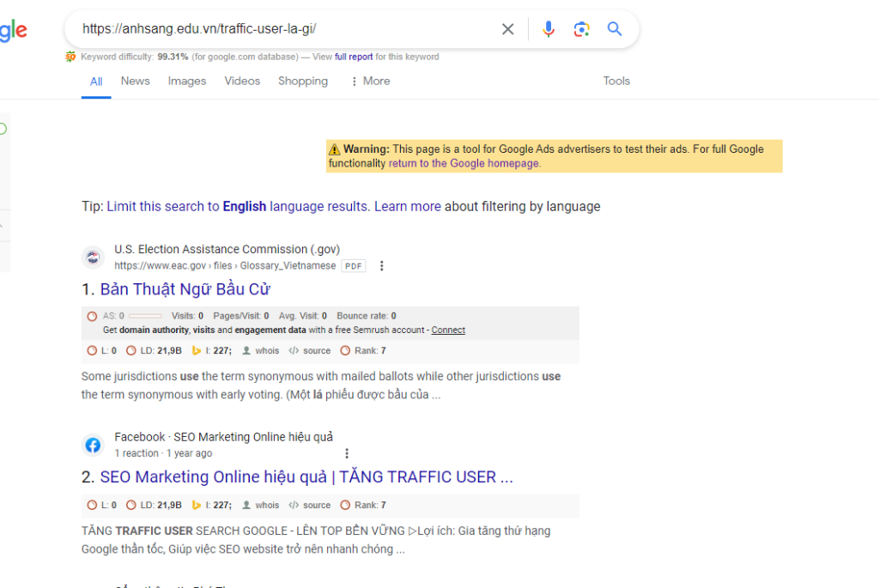Screen dimensions: 879x588
Task: Click the Google logo
Action: tap(14, 30)
